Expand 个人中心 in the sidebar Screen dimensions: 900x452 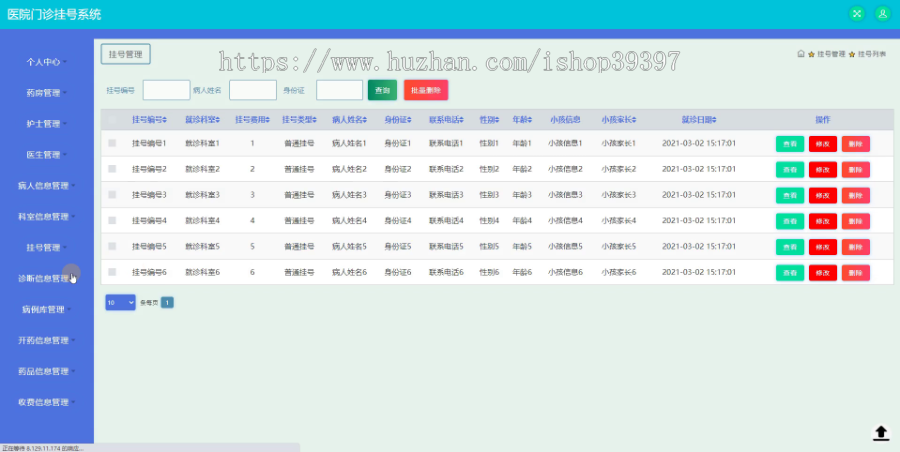click(46, 62)
